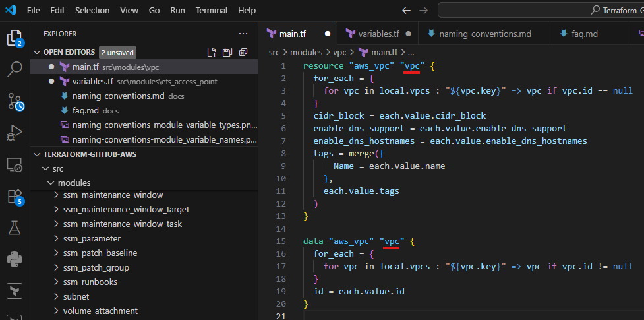Click the VS Code logo icon
The height and width of the screenshot is (320, 644).
pyautogui.click(x=11, y=11)
